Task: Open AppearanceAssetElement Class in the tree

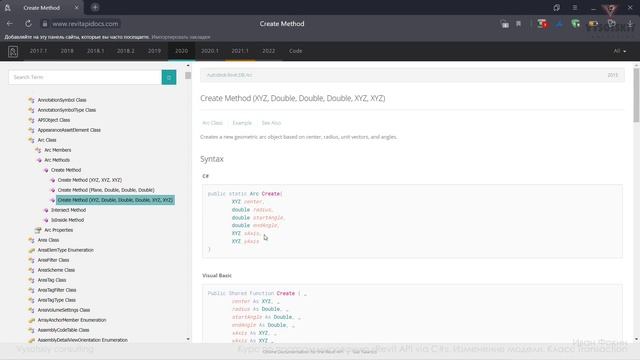Action: click(x=69, y=130)
